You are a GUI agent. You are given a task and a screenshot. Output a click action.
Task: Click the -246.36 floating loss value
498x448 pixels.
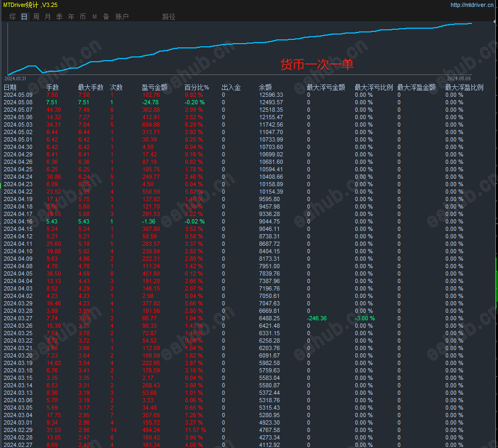pyautogui.click(x=317, y=319)
